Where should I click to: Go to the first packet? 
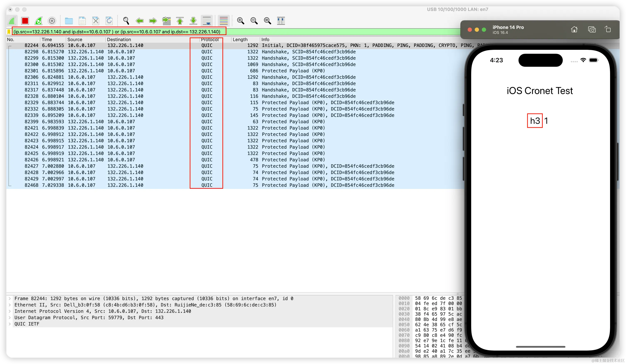(180, 21)
